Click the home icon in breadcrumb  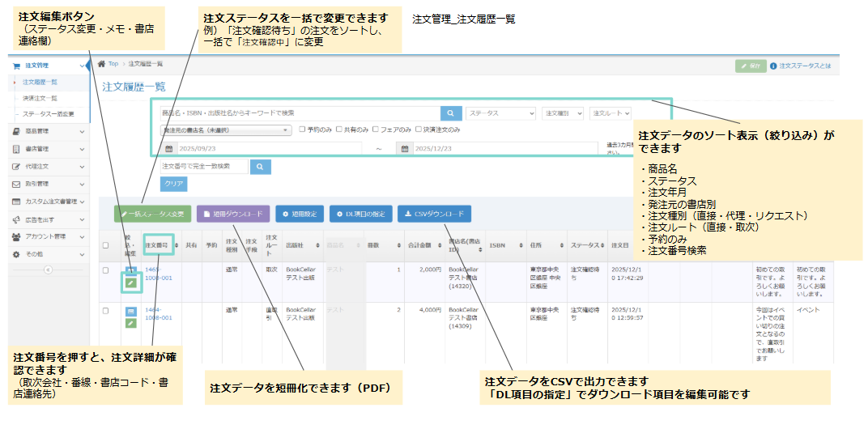point(101,64)
